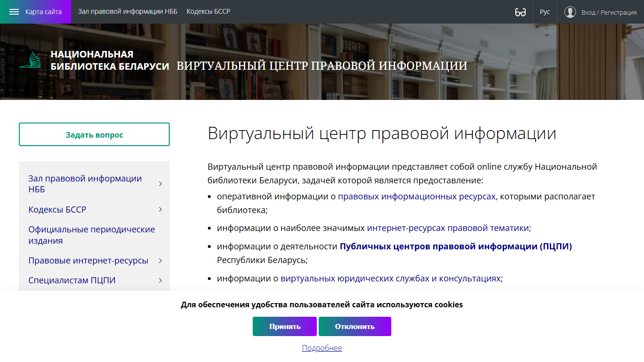644x362 pixels.
Task: Expand the Зал правовой информации НББ chevron
Action: coord(160,184)
